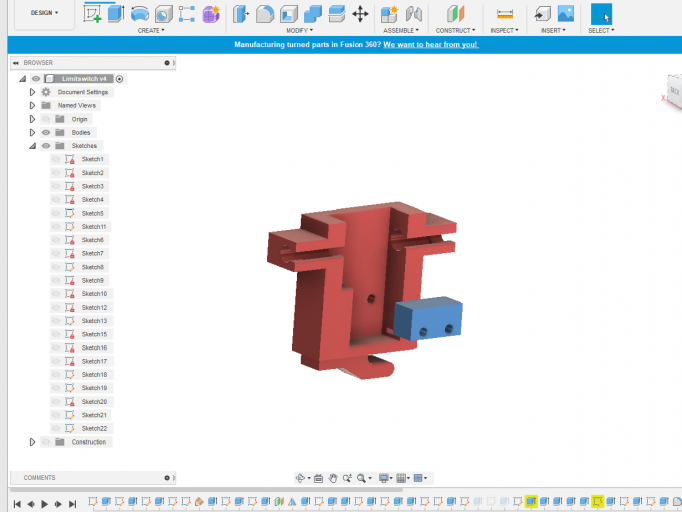Click the Insert Image icon in the toolbar
Image resolution: width=682 pixels, height=512 pixels.
point(566,14)
